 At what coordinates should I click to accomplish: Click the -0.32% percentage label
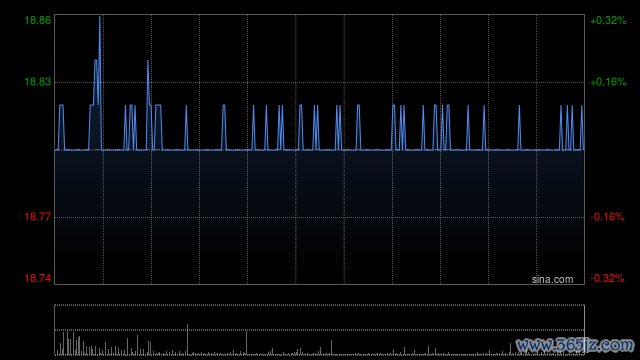tap(607, 278)
